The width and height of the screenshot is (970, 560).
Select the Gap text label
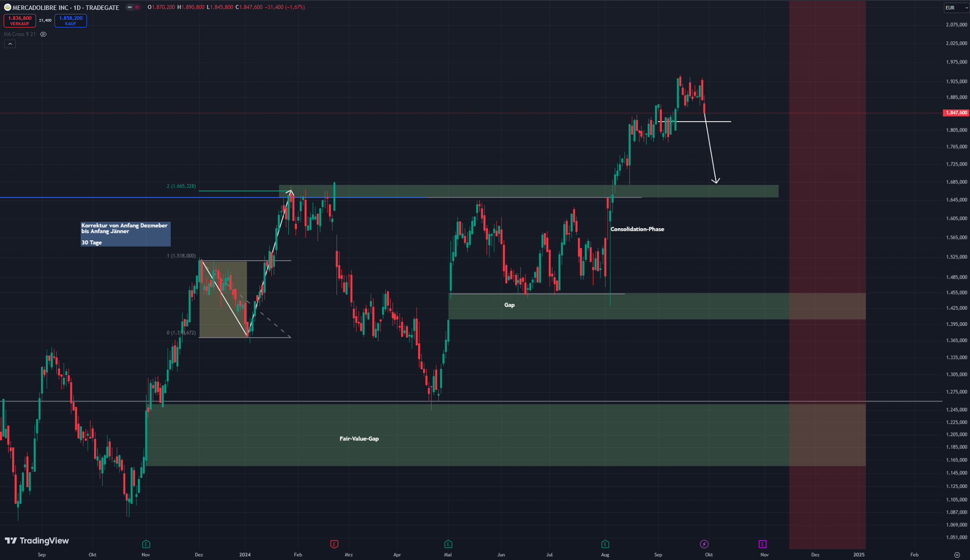click(x=509, y=305)
